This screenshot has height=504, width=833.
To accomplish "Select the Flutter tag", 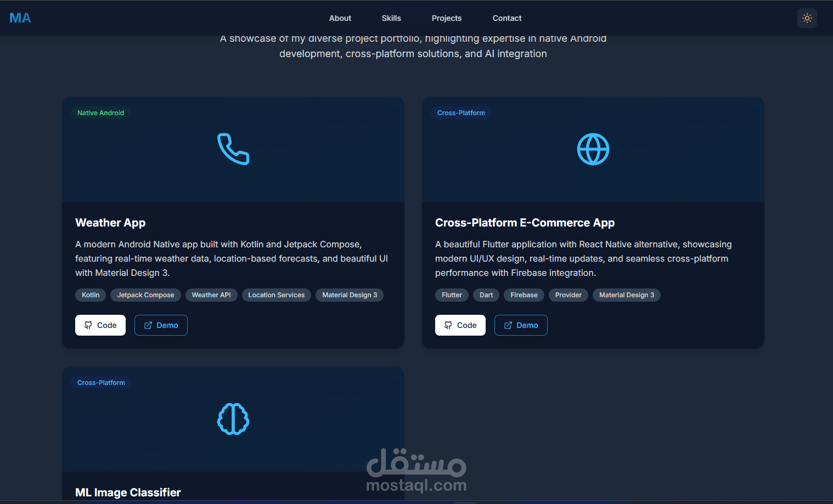I will coord(452,295).
